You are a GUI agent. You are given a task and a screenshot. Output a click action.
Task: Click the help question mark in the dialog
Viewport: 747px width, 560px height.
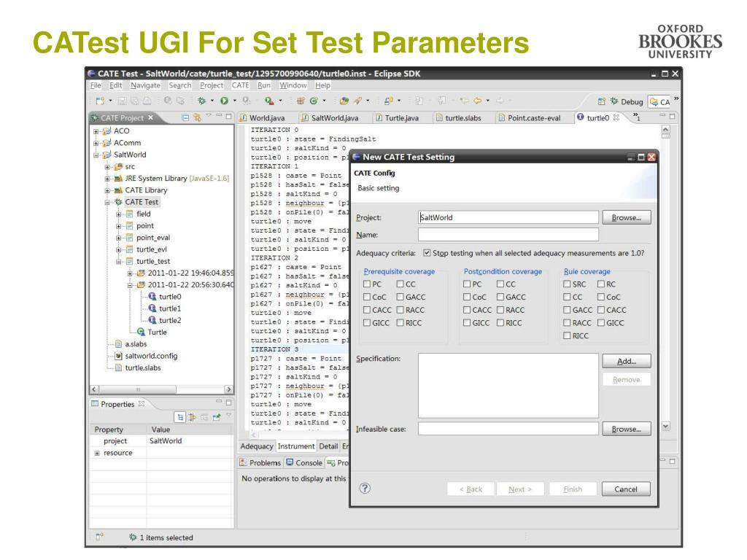coord(365,488)
